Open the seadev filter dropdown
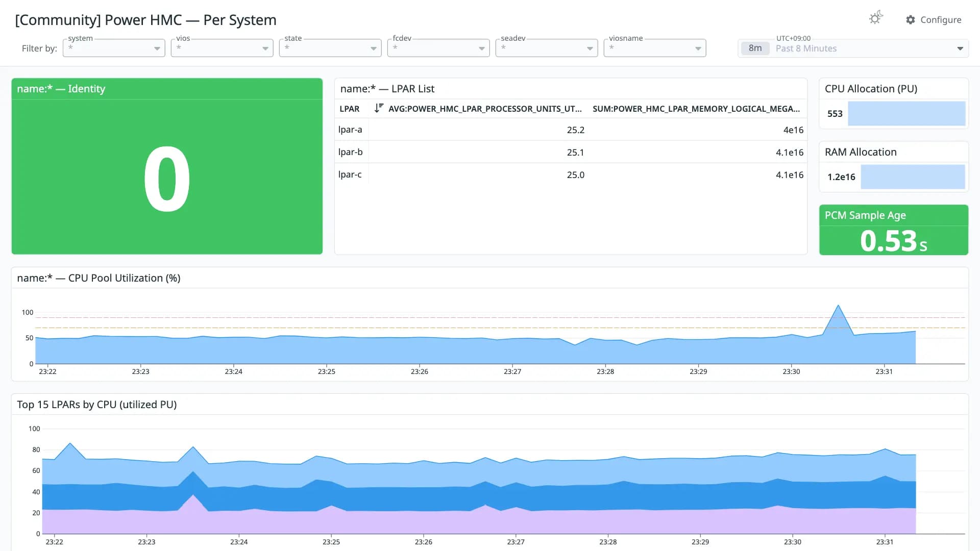The image size is (980, 551). point(547,48)
